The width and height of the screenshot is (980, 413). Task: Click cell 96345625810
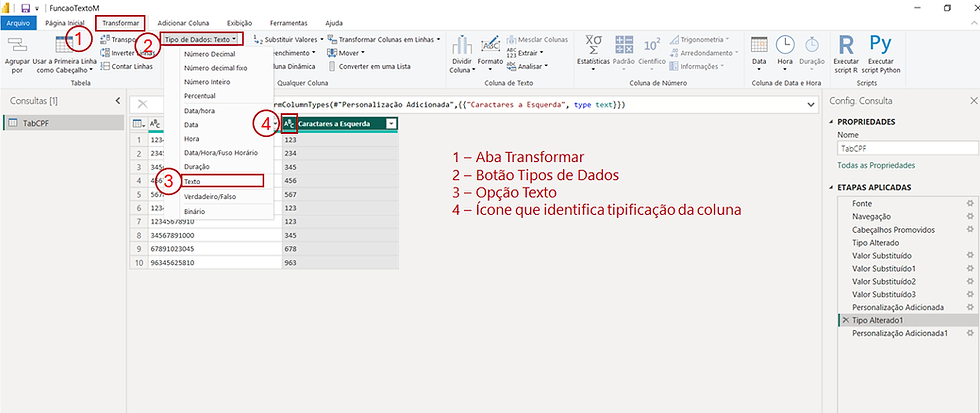pos(214,263)
